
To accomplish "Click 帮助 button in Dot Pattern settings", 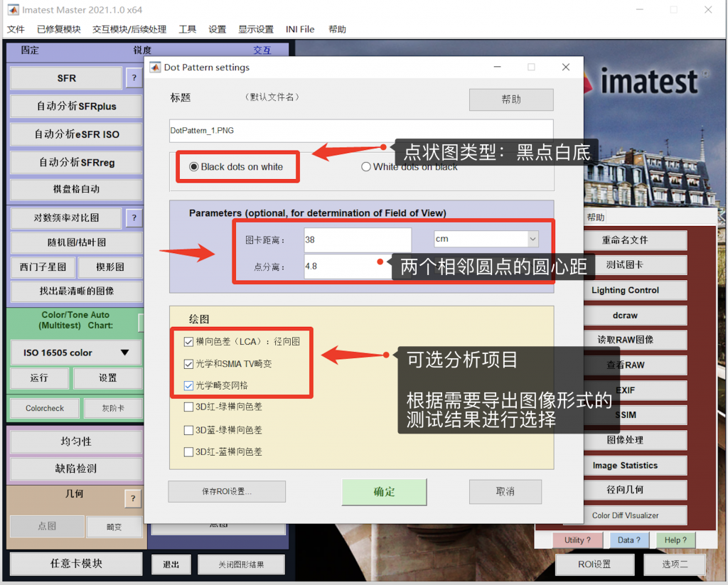I will click(x=511, y=100).
